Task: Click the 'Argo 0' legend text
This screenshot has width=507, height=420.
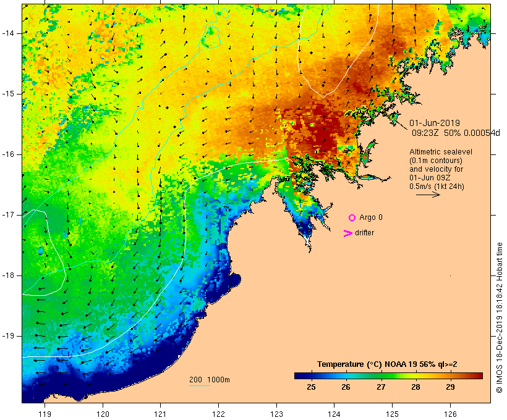Action: [x=371, y=217]
